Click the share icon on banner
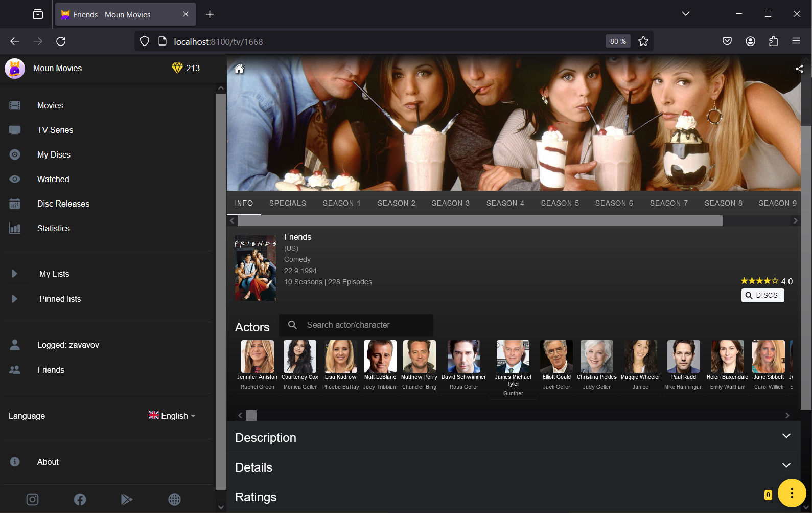 point(799,69)
